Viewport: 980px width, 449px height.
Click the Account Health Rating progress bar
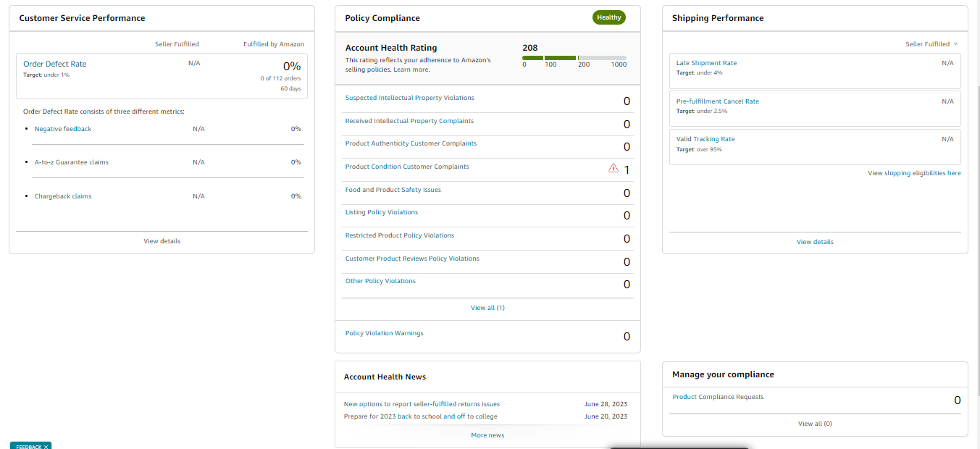click(574, 58)
